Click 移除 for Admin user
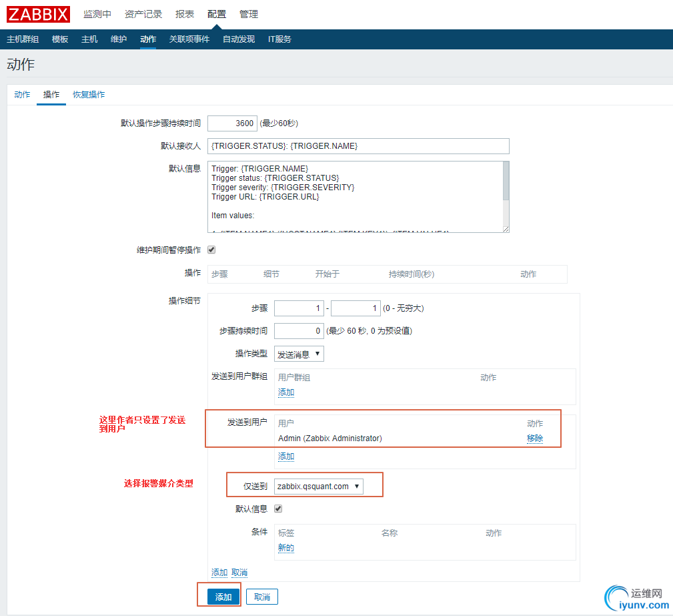673x616 pixels. point(535,438)
